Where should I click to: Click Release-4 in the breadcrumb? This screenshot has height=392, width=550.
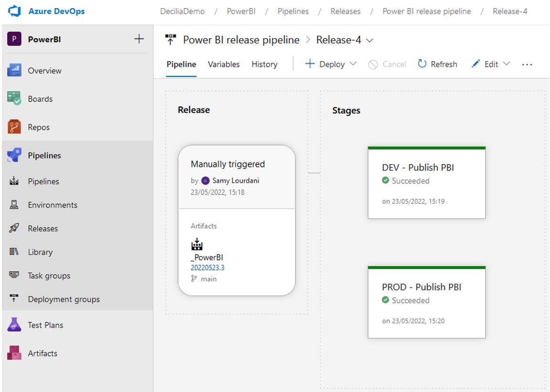510,11
